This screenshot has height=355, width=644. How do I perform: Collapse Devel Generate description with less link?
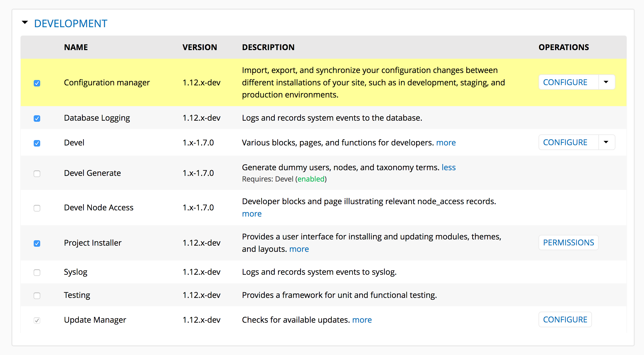449,167
